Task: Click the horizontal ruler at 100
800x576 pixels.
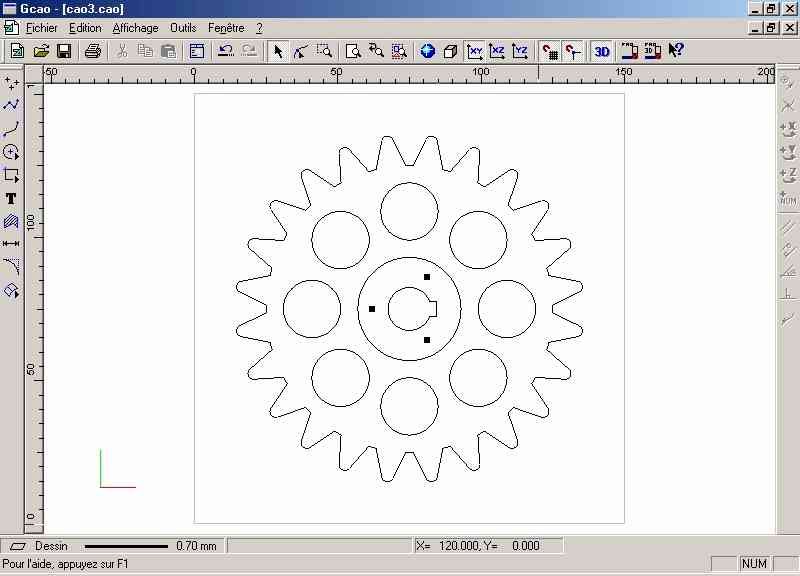Action: coord(480,72)
